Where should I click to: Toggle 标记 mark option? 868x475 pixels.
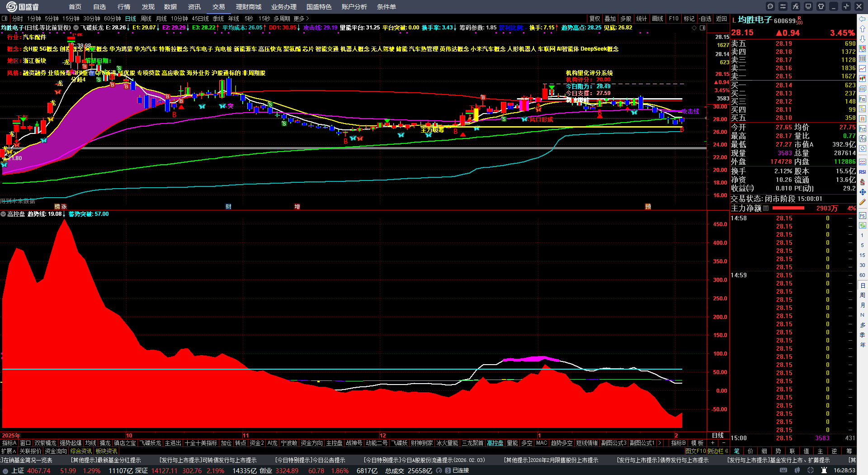689,19
